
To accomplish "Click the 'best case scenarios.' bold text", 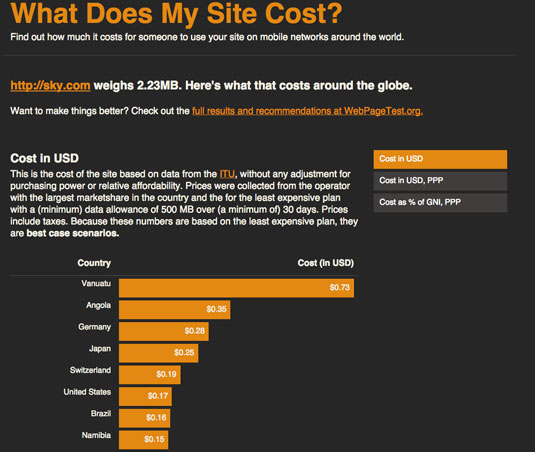I will [x=73, y=233].
